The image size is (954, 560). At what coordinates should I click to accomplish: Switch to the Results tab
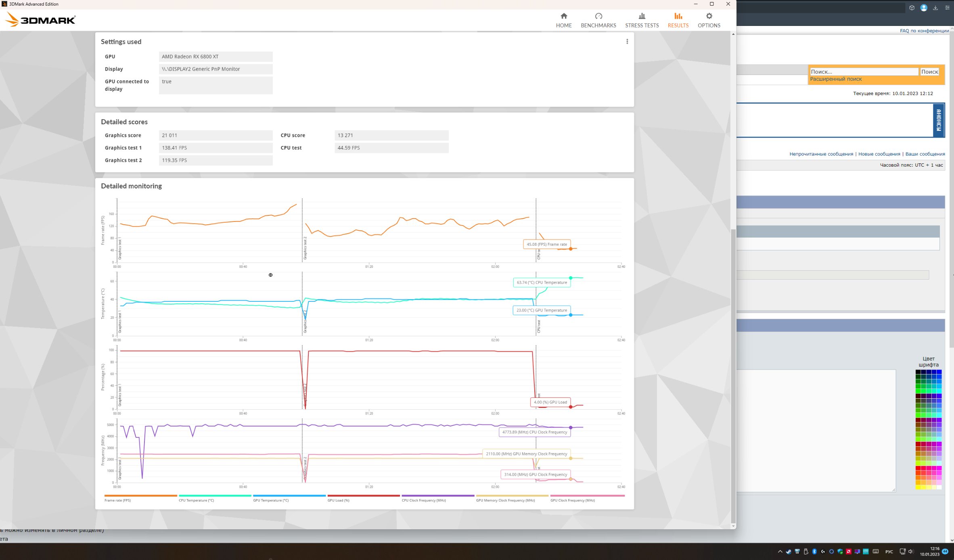(x=678, y=20)
